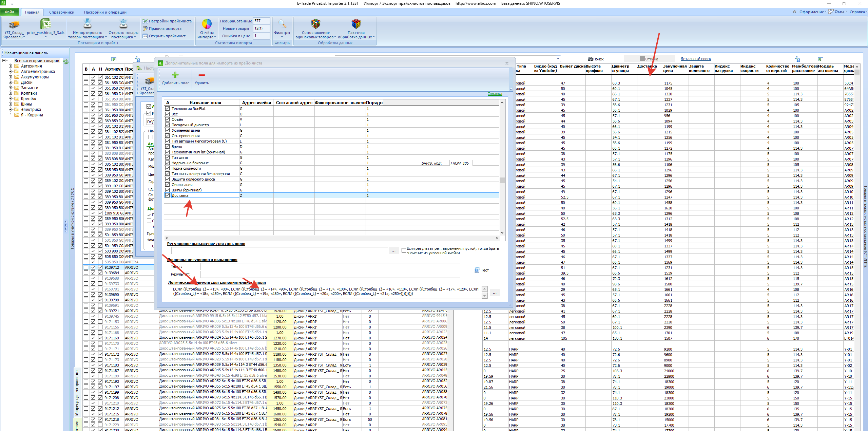Click the binoculars Поиск icon
This screenshot has width=868, height=431.
pos(590,59)
